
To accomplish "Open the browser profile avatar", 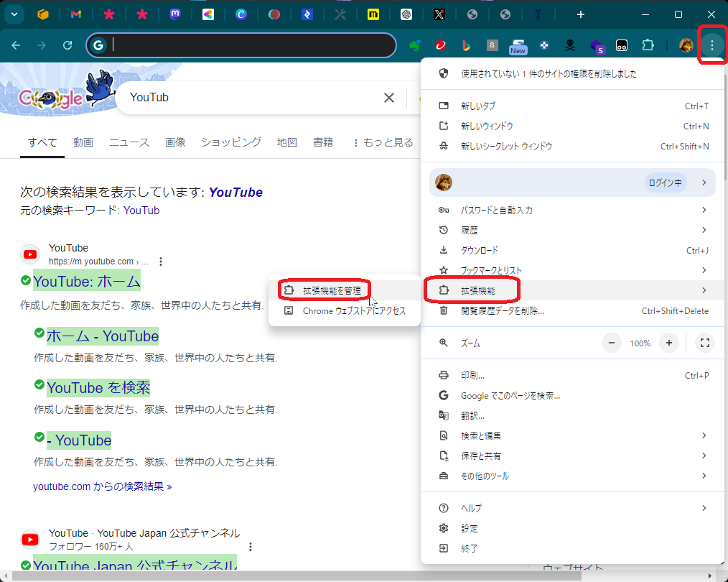I will pos(686,45).
